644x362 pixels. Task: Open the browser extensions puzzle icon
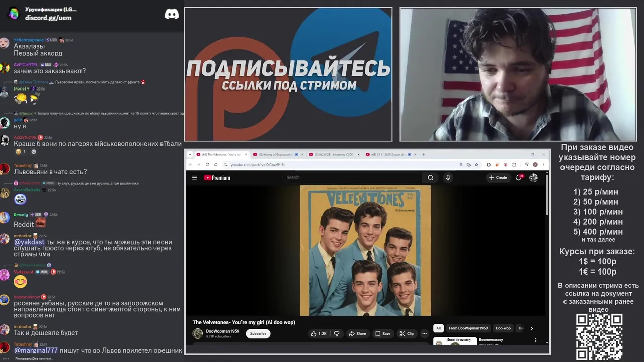pos(514,164)
